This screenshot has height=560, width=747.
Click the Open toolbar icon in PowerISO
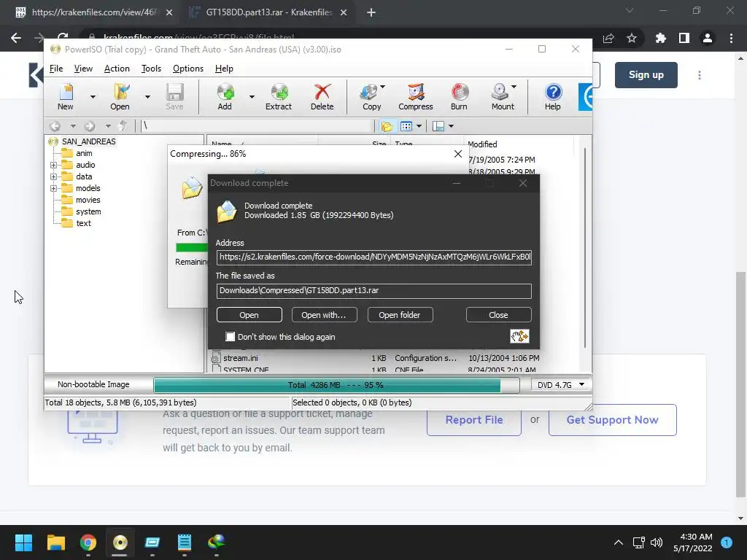click(120, 97)
